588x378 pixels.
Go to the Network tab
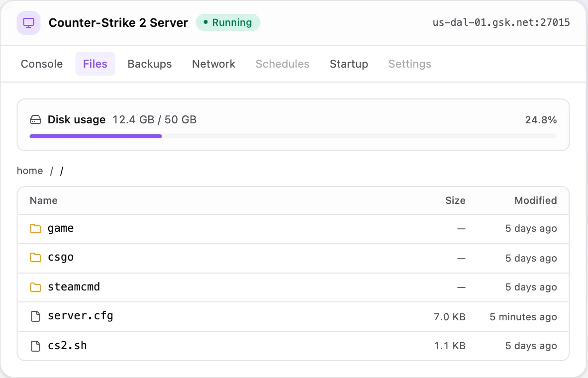[214, 64]
